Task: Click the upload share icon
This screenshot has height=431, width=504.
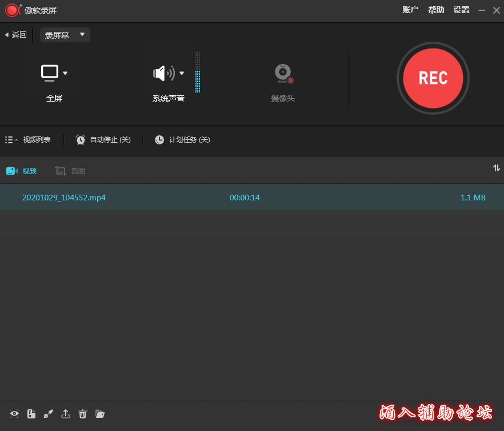Action: (66, 414)
